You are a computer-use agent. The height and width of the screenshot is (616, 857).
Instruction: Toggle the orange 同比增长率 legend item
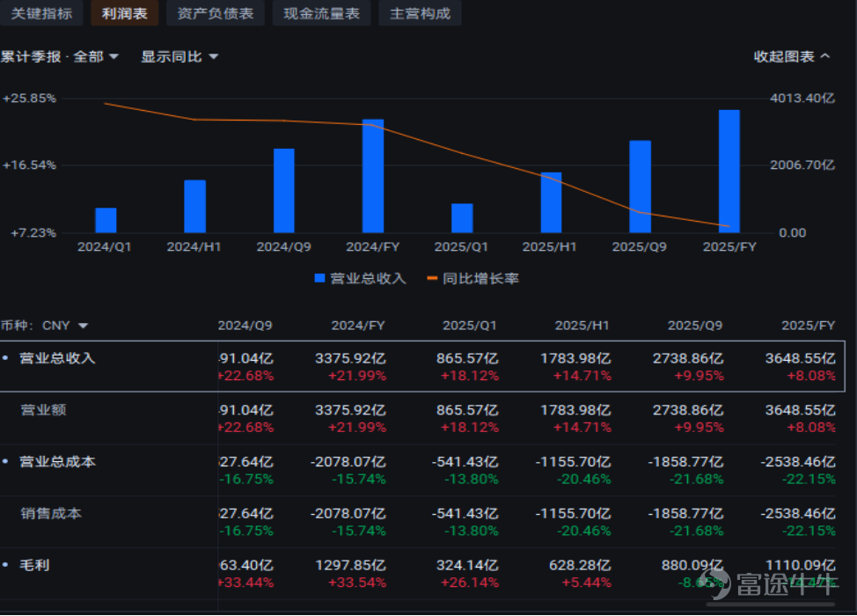tap(472, 279)
